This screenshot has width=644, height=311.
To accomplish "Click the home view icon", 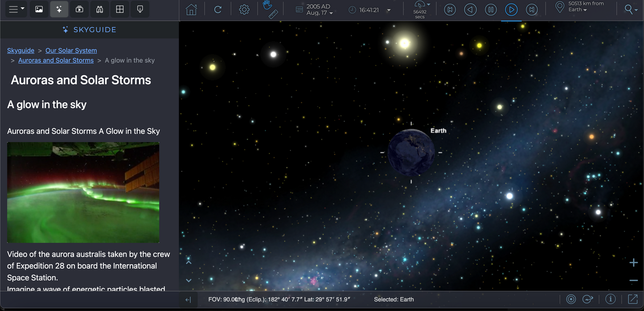I will click(191, 10).
